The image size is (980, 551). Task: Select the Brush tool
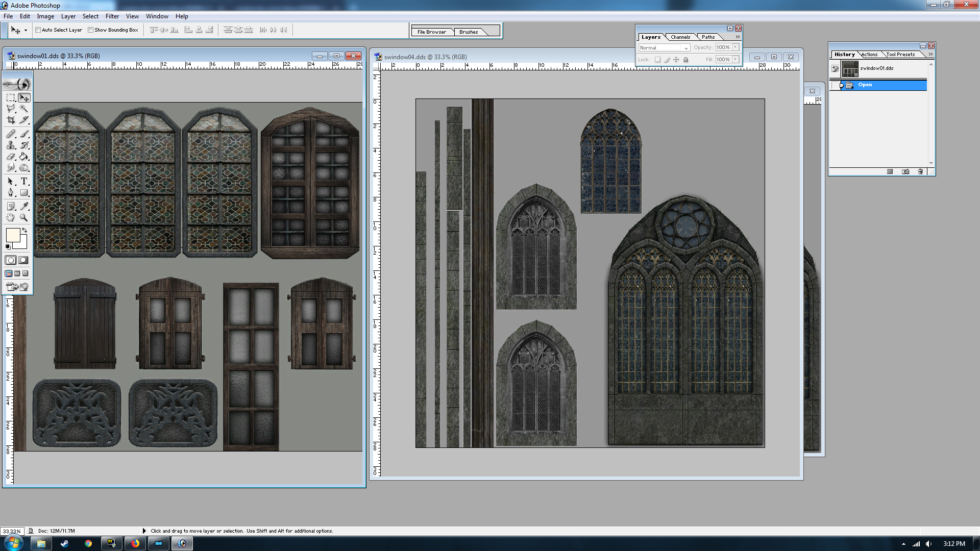pos(24,134)
